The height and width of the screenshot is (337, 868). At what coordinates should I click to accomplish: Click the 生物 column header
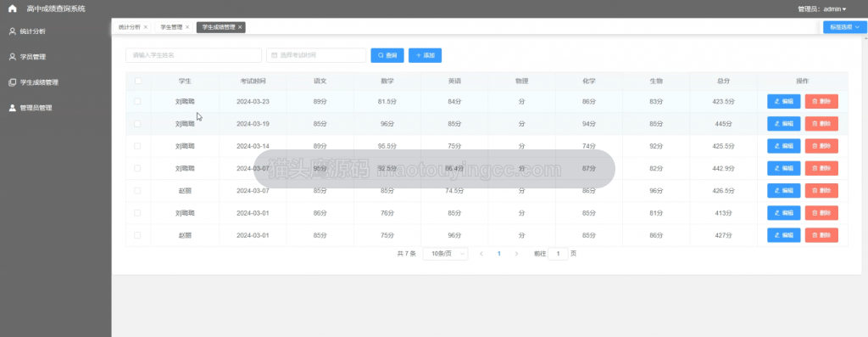tap(656, 81)
